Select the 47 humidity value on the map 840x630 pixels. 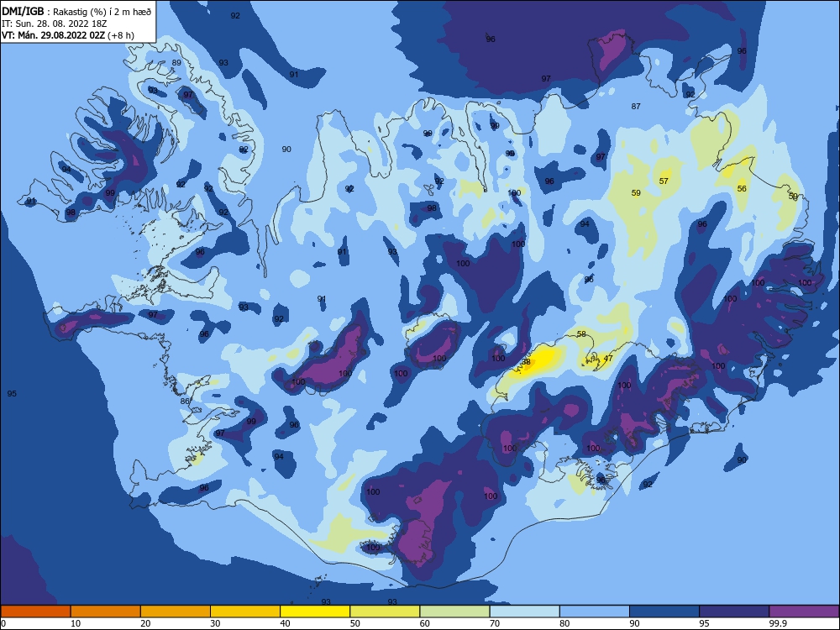608,359
